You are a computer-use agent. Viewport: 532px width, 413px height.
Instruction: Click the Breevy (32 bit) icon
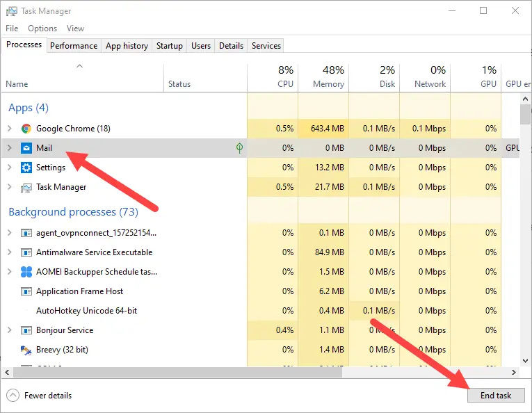pyautogui.click(x=26, y=350)
